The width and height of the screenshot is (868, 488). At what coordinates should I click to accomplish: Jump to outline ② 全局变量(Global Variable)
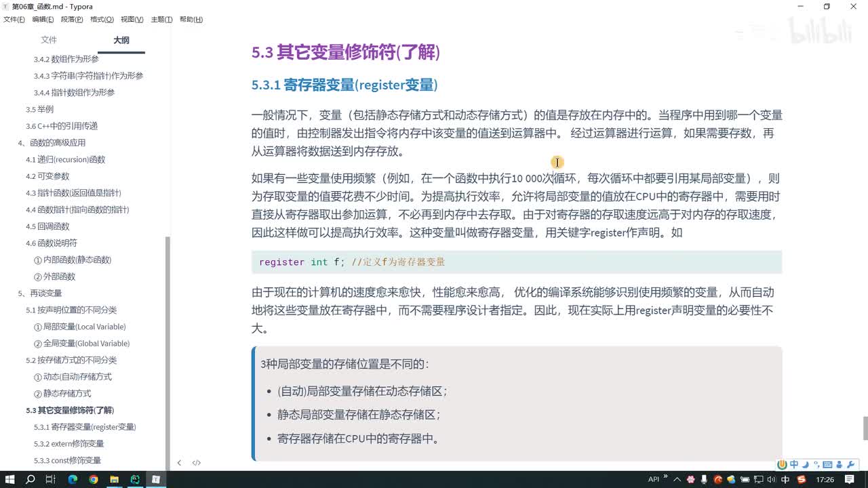pyautogui.click(x=81, y=344)
